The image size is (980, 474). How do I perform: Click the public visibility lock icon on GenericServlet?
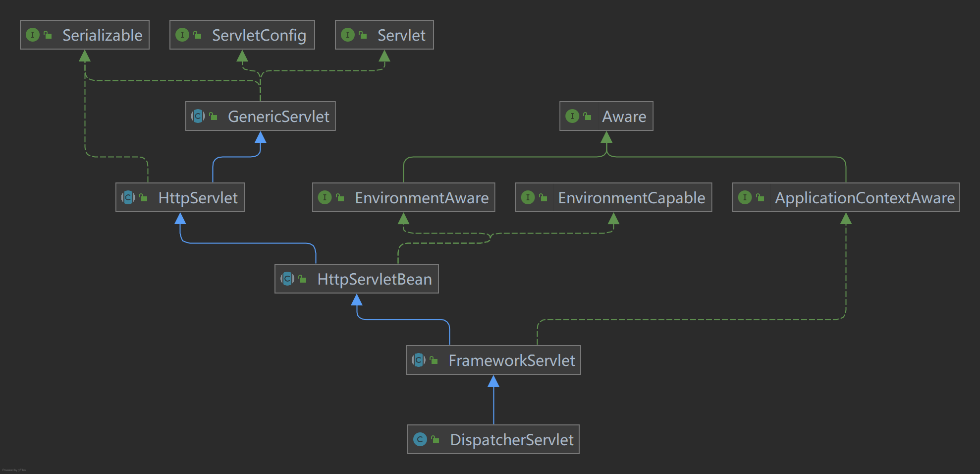click(x=213, y=116)
